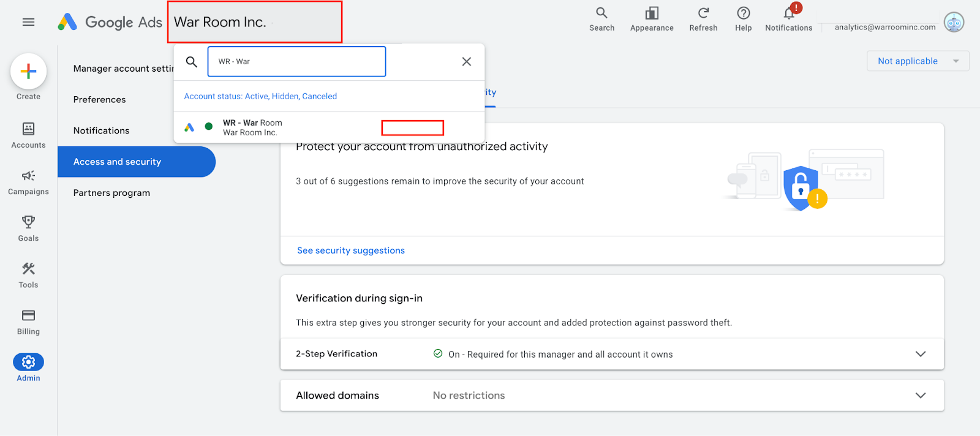Open the hamburger main menu
This screenshot has height=436, width=980.
[28, 22]
